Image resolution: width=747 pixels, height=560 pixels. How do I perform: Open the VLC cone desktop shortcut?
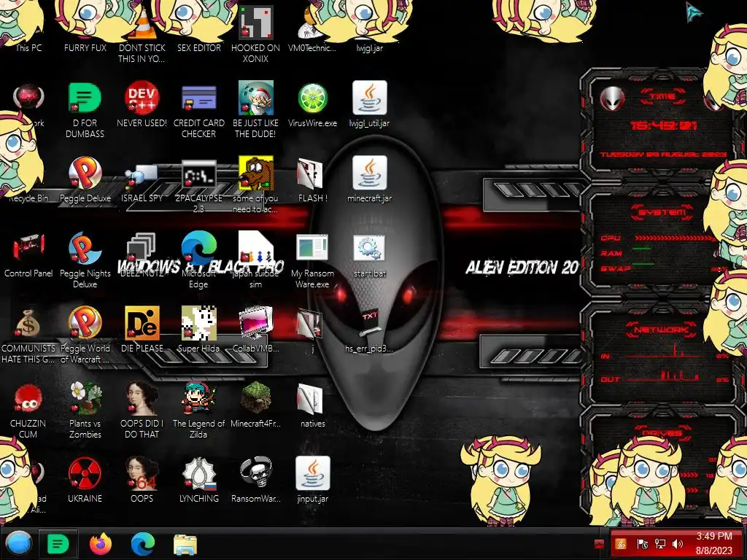pos(142,23)
